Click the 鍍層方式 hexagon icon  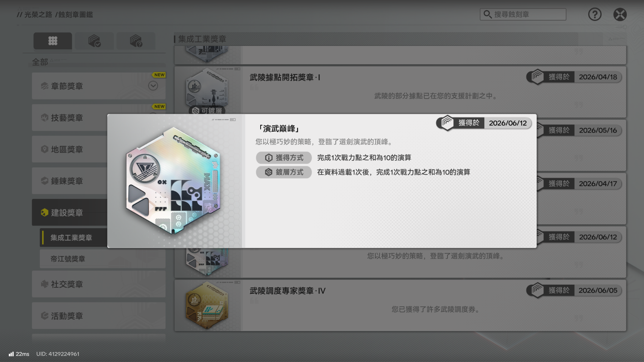[x=269, y=172]
